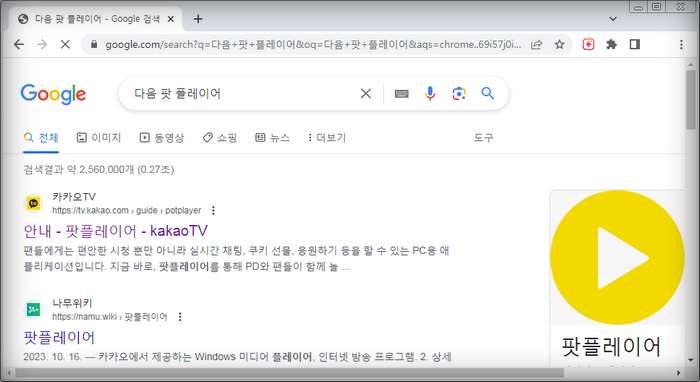This screenshot has width=700, height=382.
Task: Click the namu.wiki breadcrumb URL
Action: (109, 317)
